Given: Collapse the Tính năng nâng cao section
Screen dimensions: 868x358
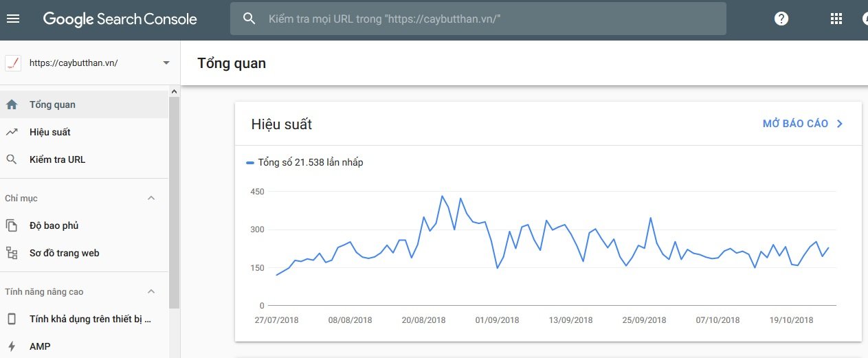Looking at the screenshot, I should coord(152,292).
